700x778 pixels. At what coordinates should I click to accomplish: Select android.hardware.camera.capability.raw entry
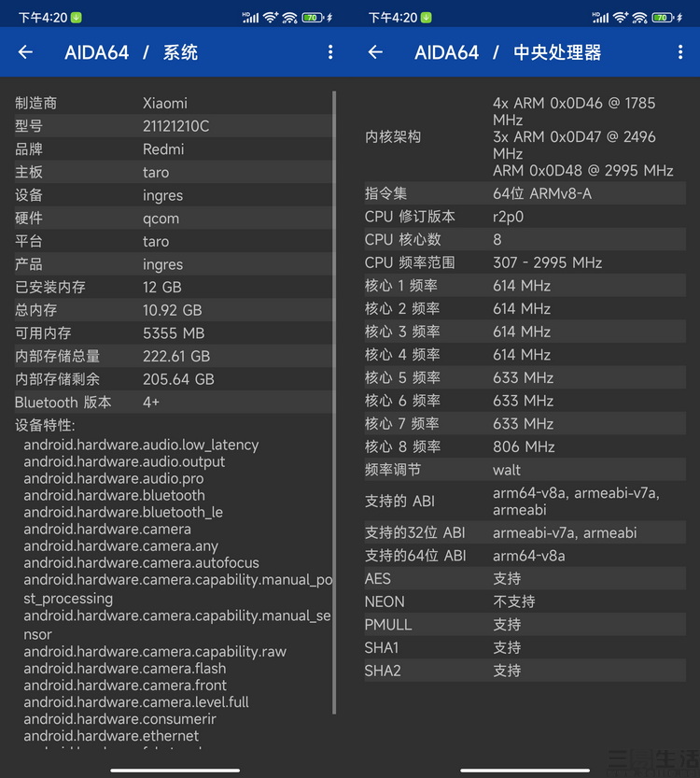point(155,652)
